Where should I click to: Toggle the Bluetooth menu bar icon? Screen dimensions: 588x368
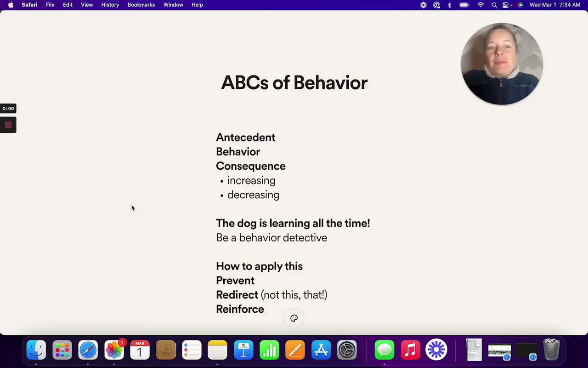point(450,5)
